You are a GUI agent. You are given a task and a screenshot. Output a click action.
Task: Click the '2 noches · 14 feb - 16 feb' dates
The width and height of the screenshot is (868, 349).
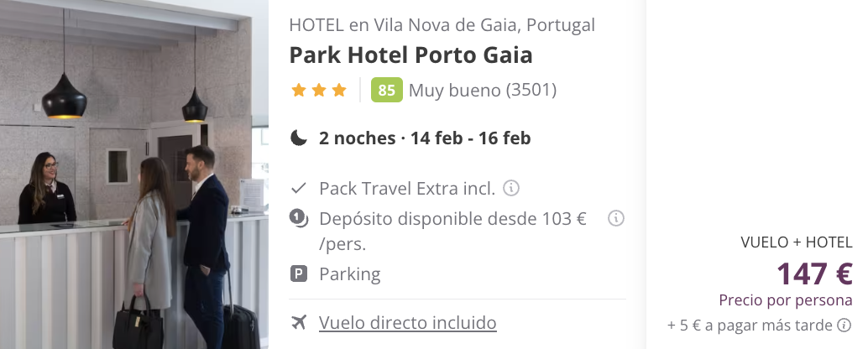(425, 138)
